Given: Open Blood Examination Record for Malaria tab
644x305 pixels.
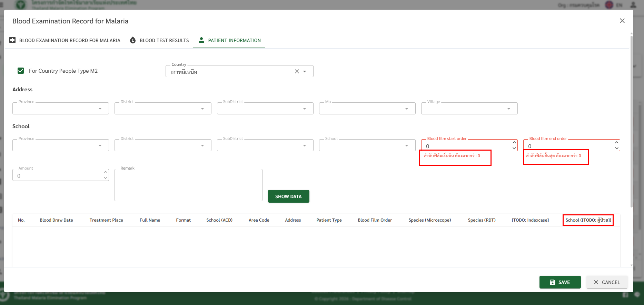Looking at the screenshot, I should tap(70, 40).
